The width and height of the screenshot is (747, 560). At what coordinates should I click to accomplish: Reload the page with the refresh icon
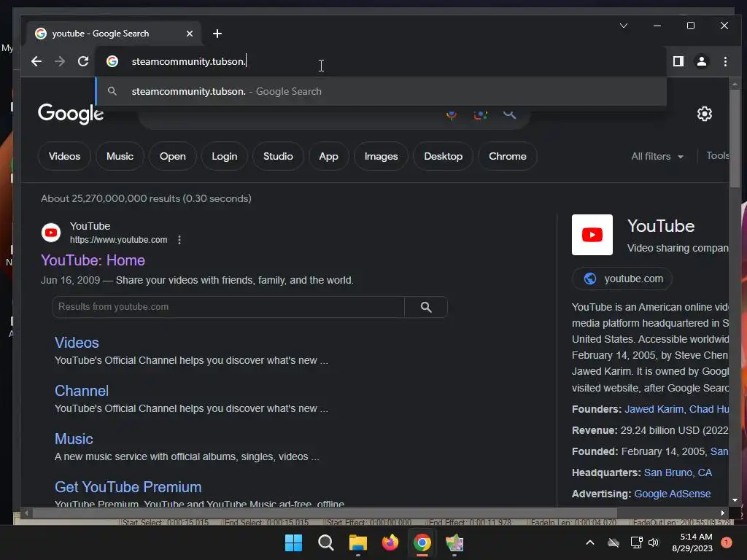pyautogui.click(x=83, y=61)
